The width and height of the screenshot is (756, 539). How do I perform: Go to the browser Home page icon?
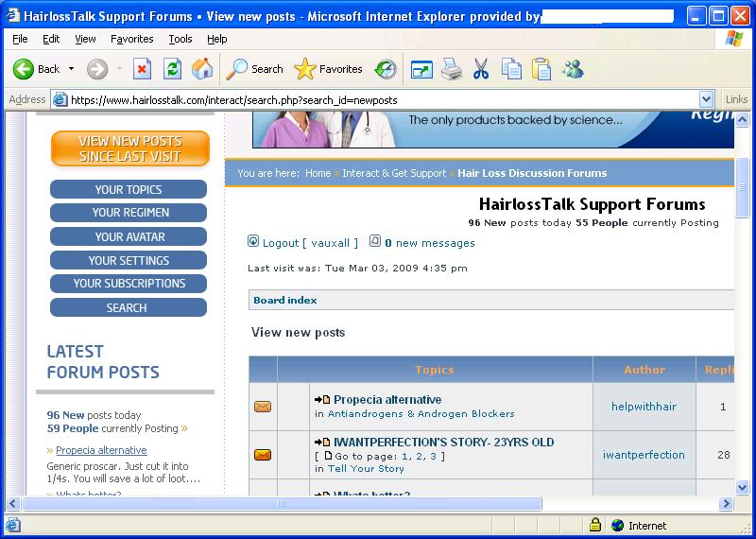point(201,69)
